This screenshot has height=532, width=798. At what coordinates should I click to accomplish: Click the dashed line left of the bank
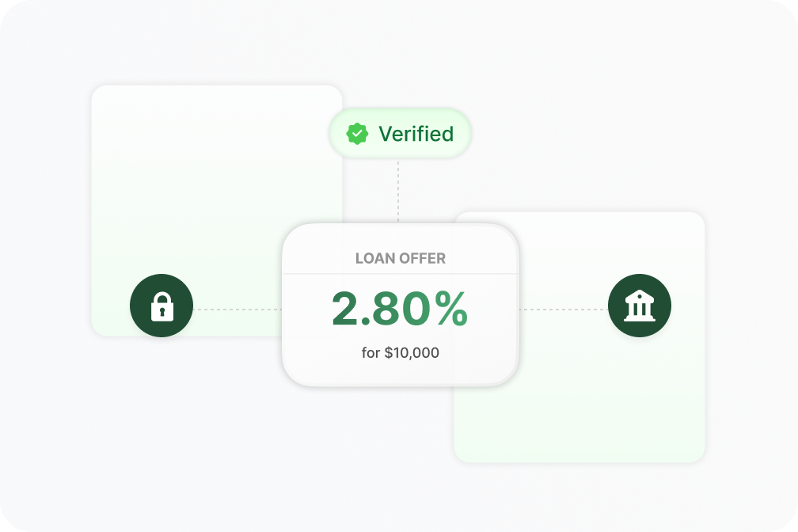point(562,310)
